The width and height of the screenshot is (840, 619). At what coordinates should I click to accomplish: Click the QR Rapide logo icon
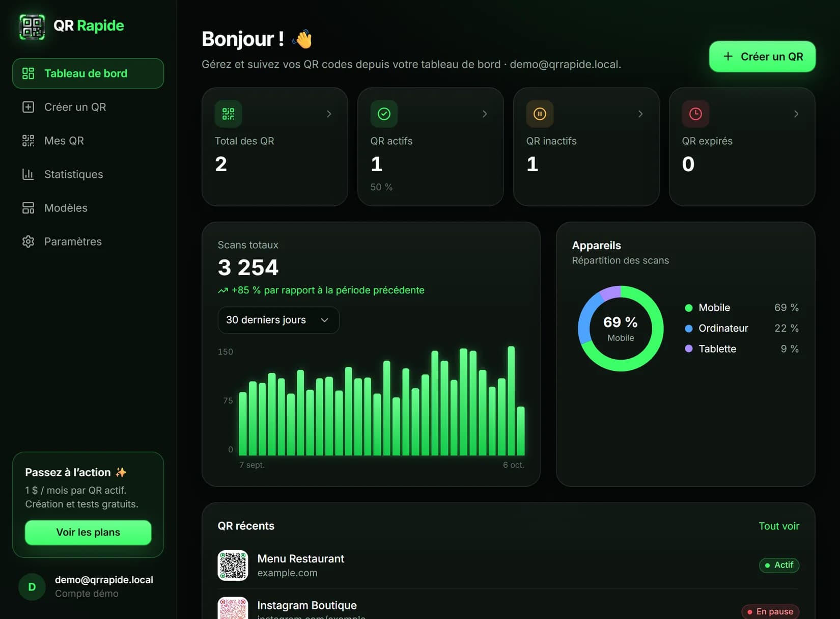point(32,26)
